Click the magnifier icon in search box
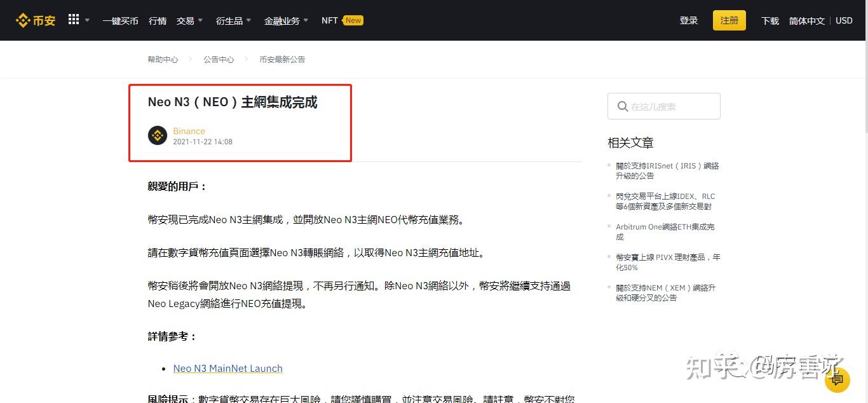 [623, 106]
